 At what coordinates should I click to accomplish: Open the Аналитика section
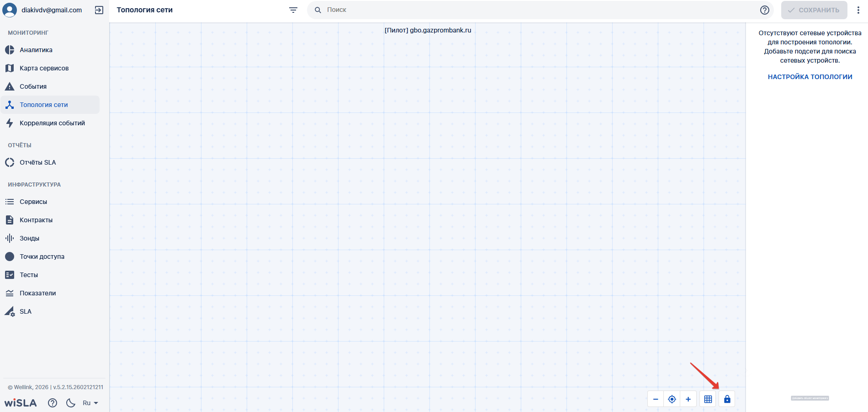(36, 50)
